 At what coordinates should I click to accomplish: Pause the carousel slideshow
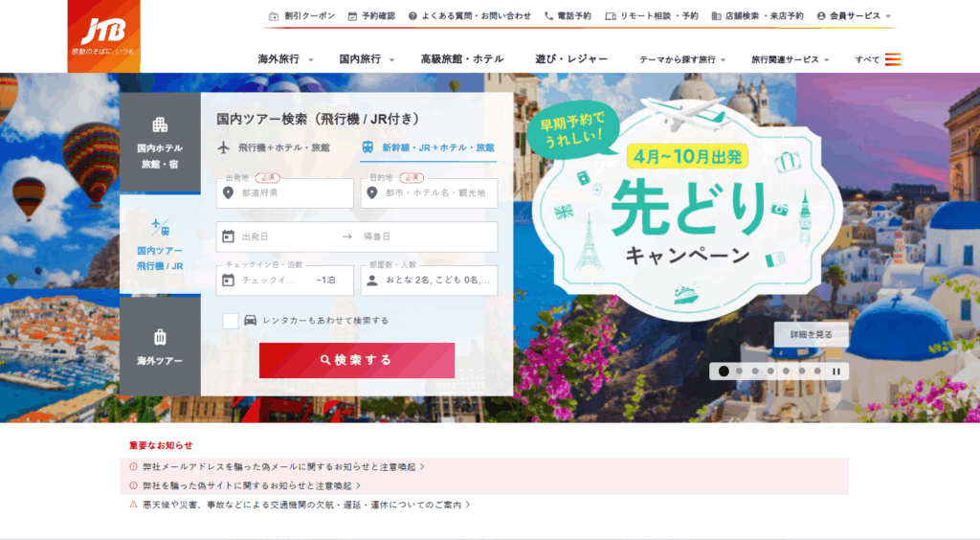[x=835, y=371]
